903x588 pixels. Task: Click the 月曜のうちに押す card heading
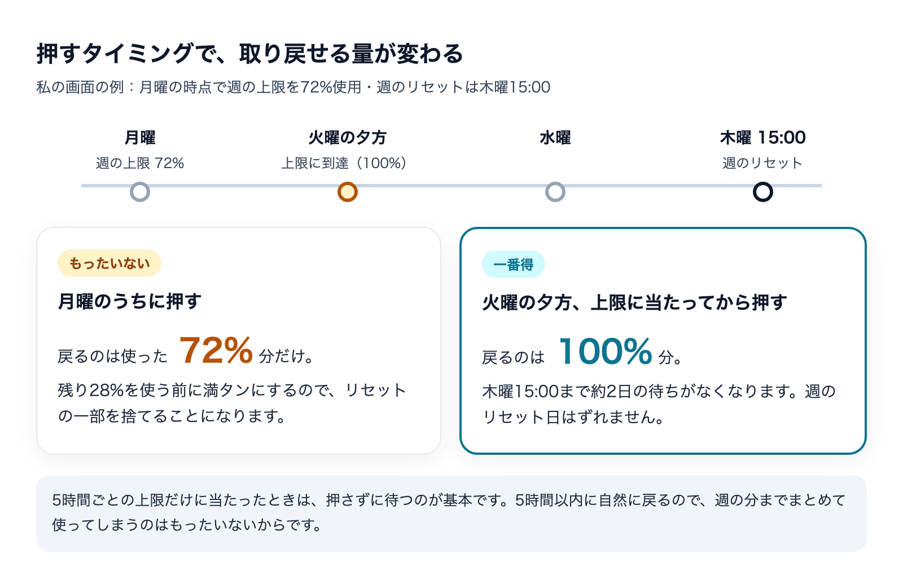(130, 301)
